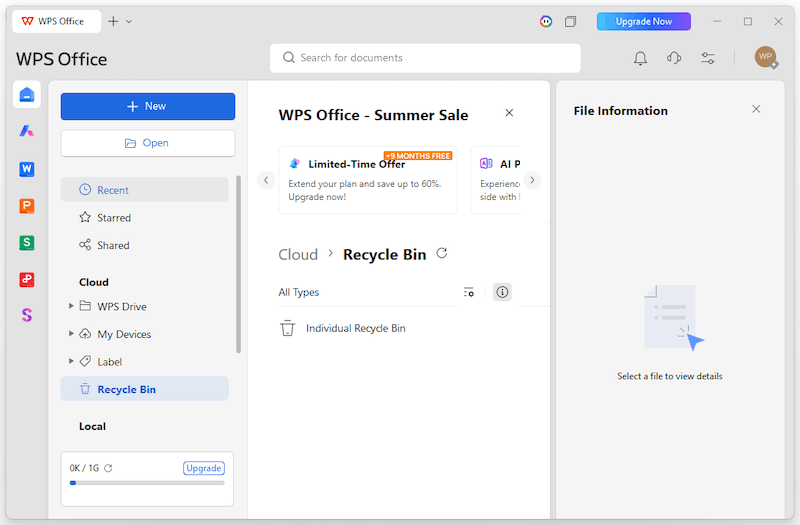800x525 pixels.
Task: Click the notifications bell icon
Action: 640,58
